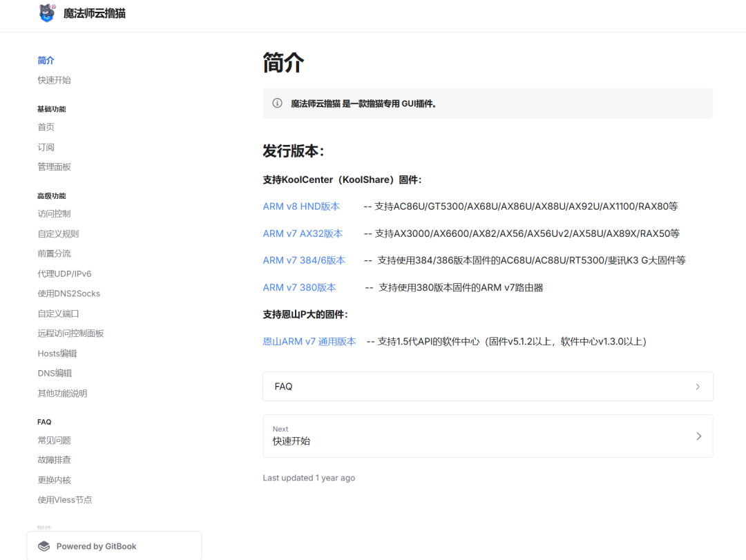Open 使用DNS2Socks sidebar page

click(69, 293)
